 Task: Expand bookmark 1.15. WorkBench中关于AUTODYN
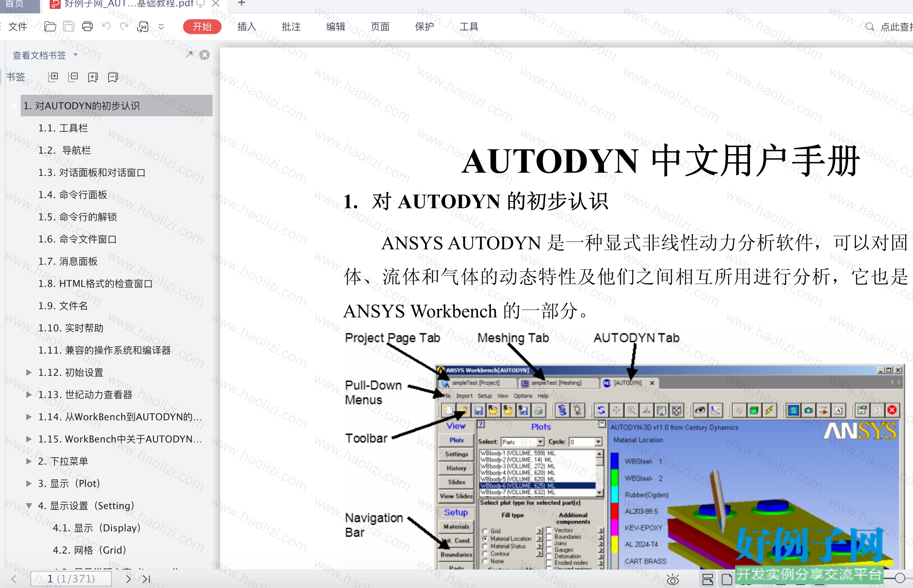(29, 439)
